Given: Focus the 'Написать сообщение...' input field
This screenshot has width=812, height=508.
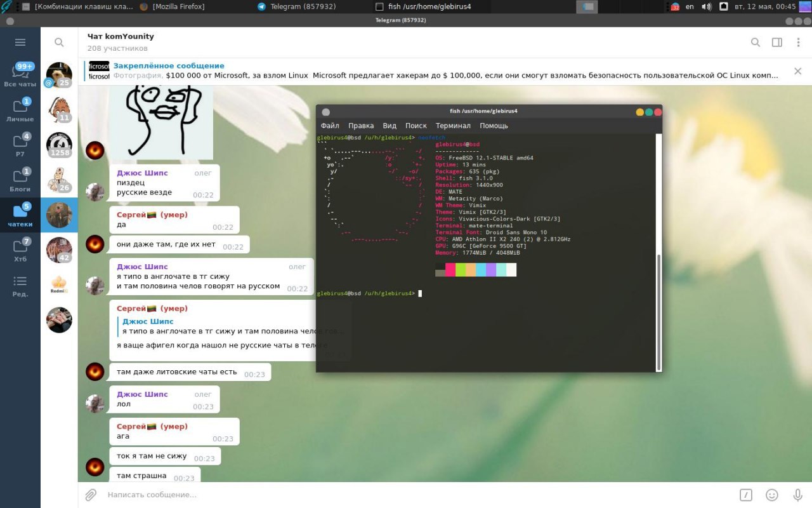Looking at the screenshot, I should tap(419, 495).
